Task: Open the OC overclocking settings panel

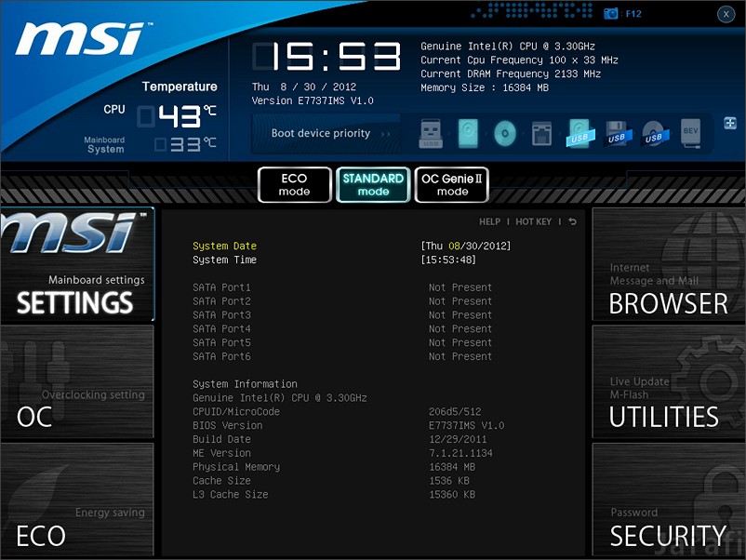Action: point(77,381)
